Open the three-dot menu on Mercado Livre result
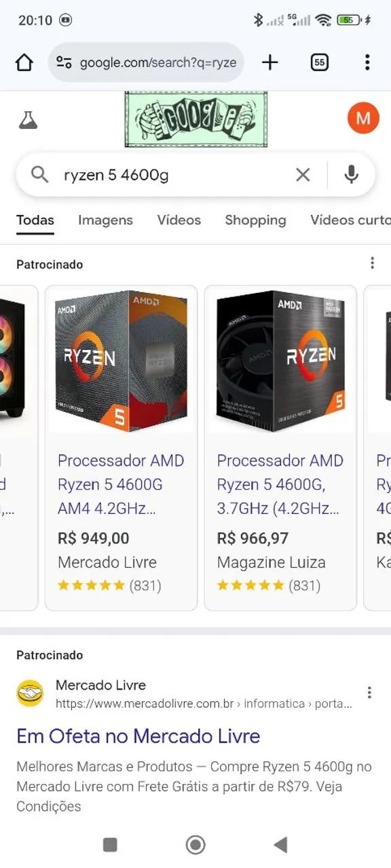The width and height of the screenshot is (391, 868). coord(370,692)
